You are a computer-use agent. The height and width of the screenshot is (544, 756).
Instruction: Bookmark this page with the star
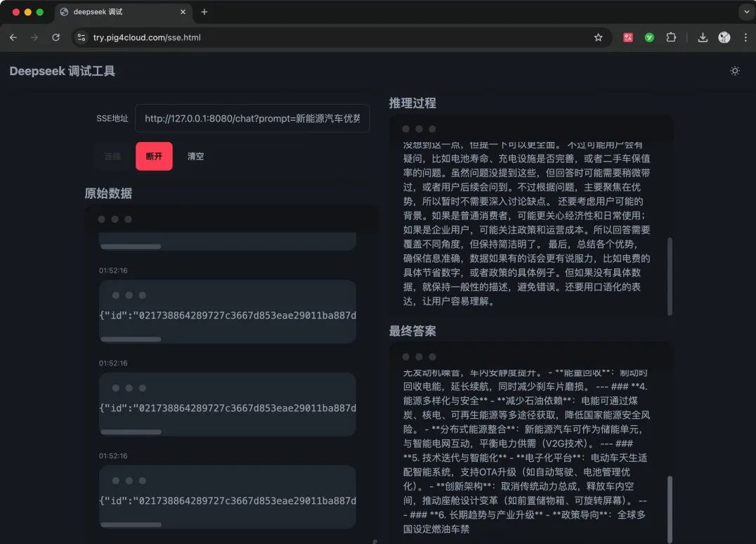(x=599, y=38)
